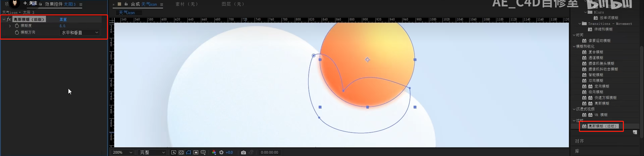Switch to the 素材（无）tab
644x156 pixels.
187,4
